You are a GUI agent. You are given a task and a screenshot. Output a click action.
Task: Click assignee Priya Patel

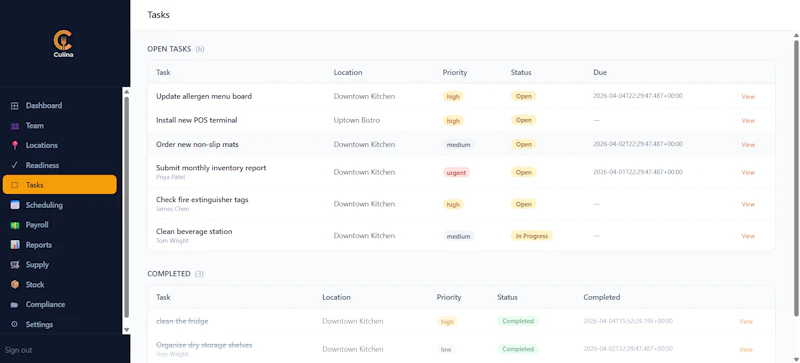pos(170,177)
